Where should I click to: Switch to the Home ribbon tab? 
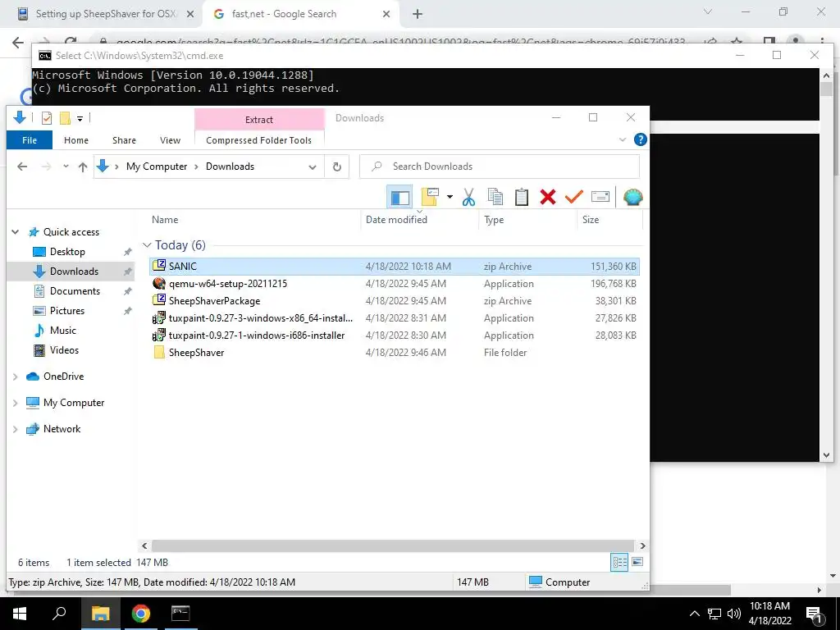pos(76,140)
